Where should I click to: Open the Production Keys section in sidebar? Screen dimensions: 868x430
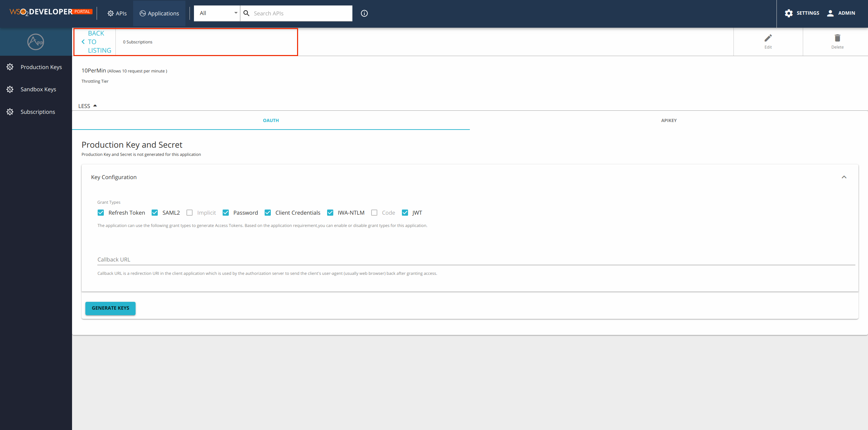click(x=41, y=67)
